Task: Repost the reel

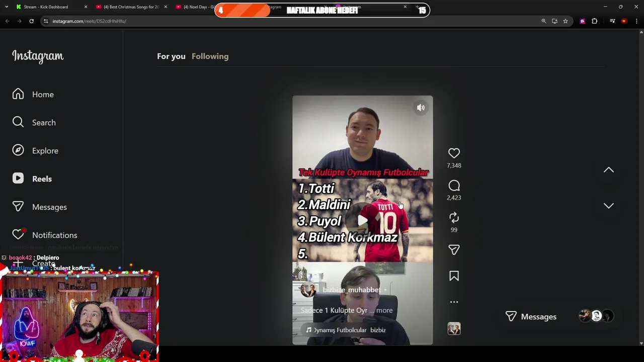Action: (454, 217)
